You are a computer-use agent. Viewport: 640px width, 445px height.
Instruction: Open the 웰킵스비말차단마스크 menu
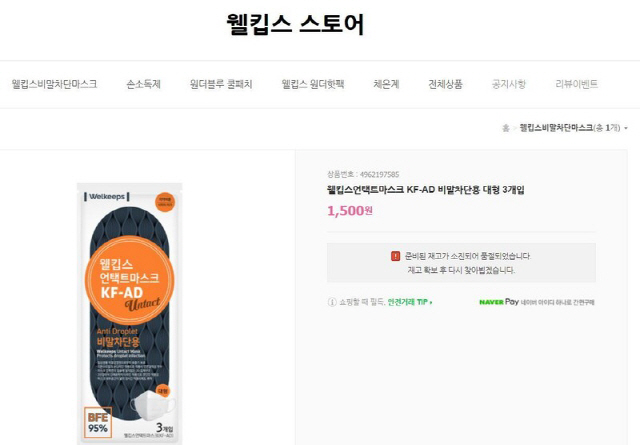click(x=54, y=84)
